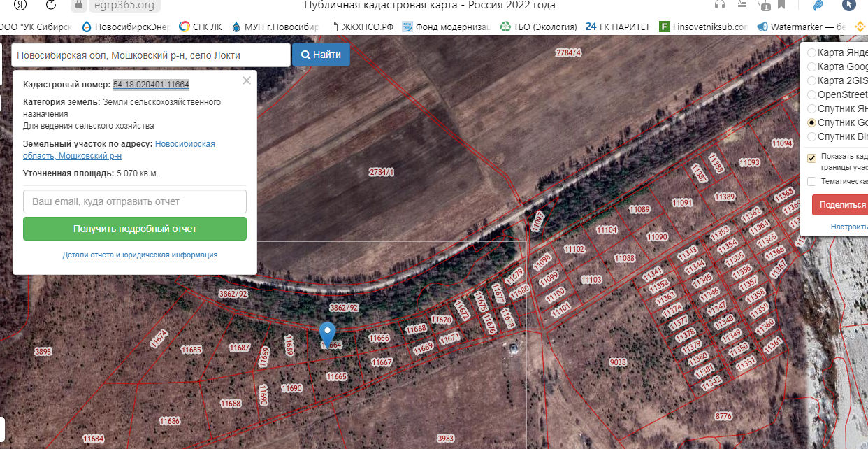Click parcel label 11666 on map

[x=379, y=338]
